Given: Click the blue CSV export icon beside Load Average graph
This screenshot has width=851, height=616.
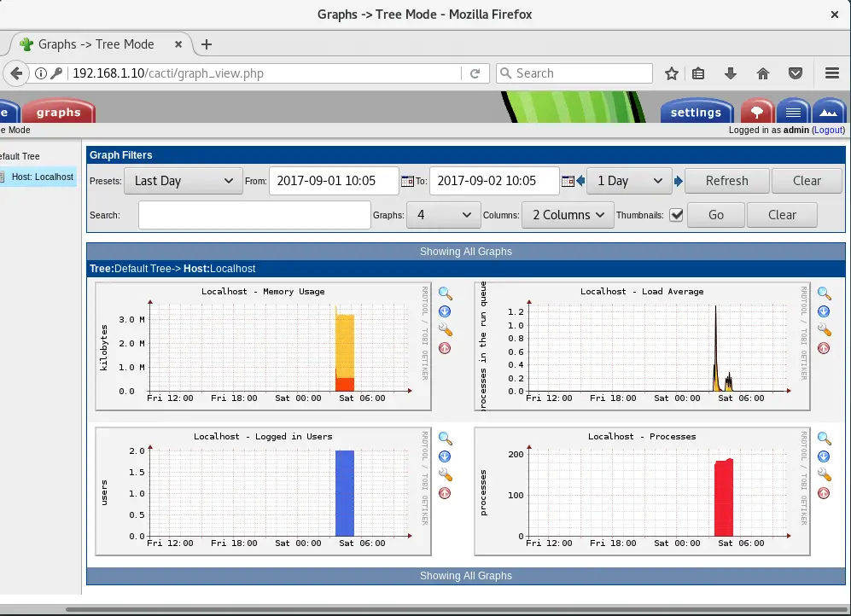Looking at the screenshot, I should 824,311.
